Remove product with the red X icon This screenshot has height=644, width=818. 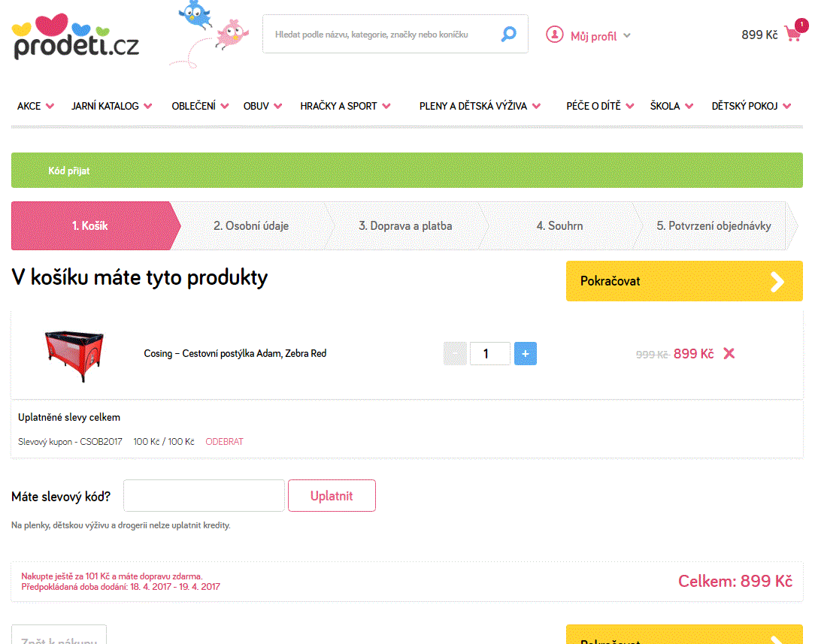(x=729, y=353)
